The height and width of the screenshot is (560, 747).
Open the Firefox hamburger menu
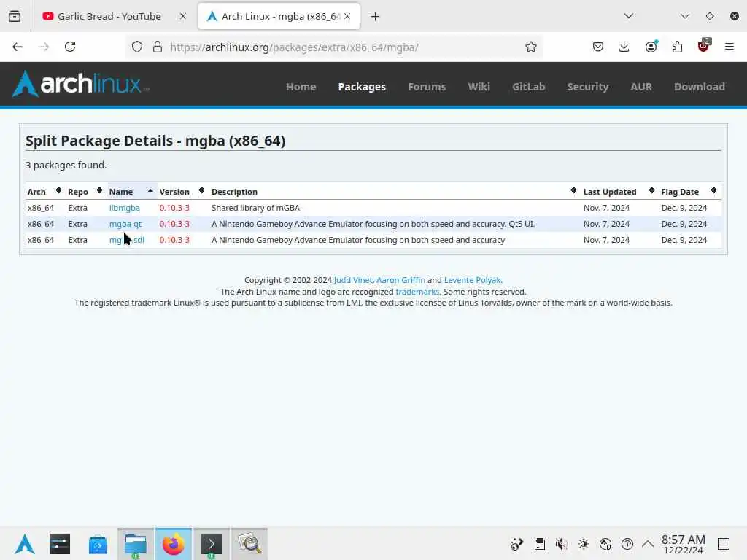pyautogui.click(x=729, y=47)
